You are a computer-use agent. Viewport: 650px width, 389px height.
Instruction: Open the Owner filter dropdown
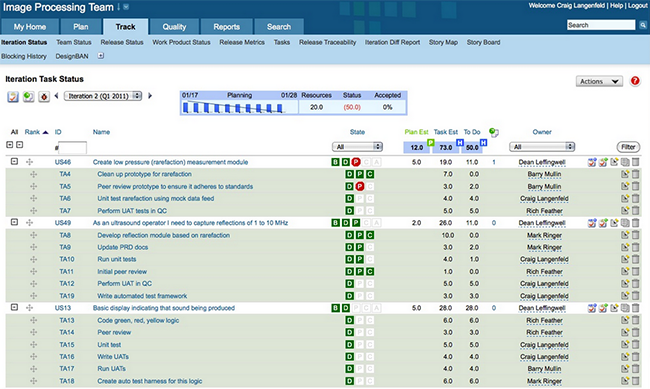(542, 147)
